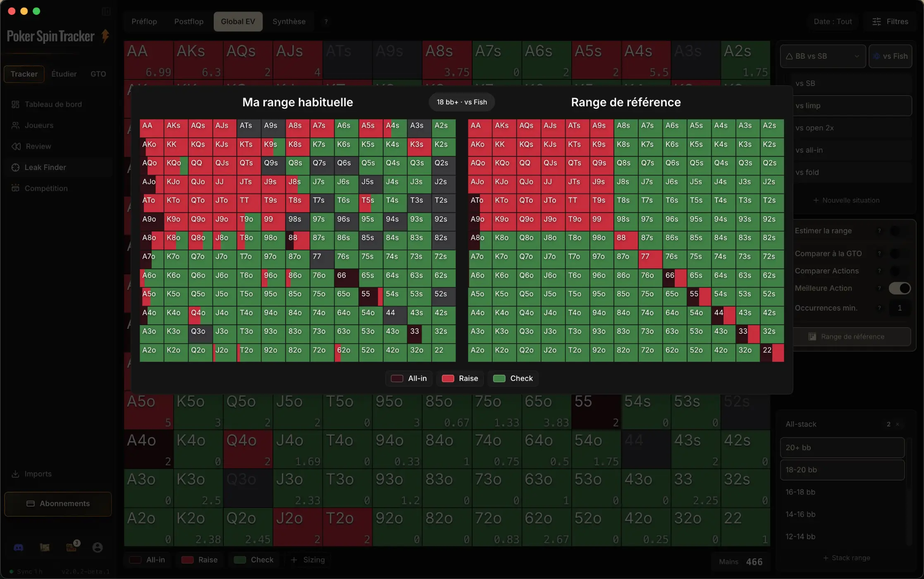
Task: Open the BB vs SB position dropdown
Action: tap(823, 56)
